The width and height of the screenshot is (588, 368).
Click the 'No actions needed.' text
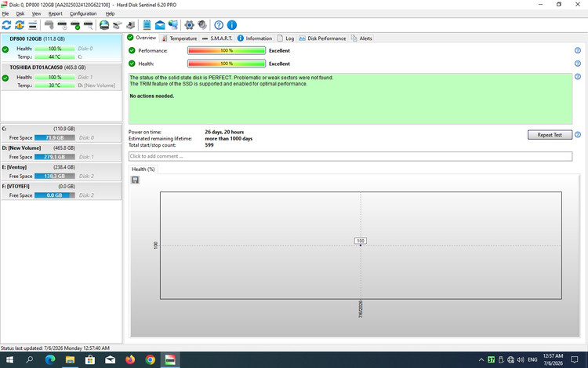coord(152,96)
